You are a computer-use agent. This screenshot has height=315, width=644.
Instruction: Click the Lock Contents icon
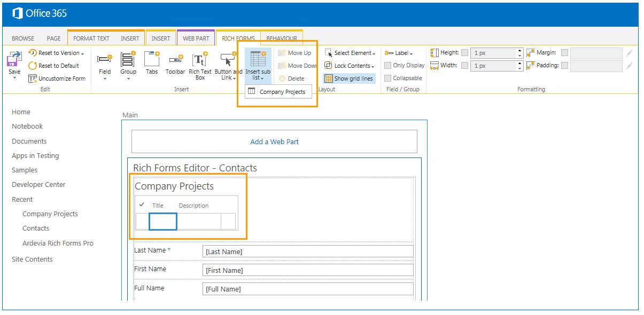(329, 66)
